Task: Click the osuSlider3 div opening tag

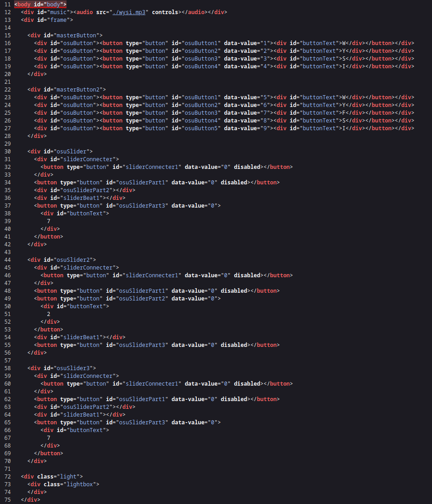Action: coord(62,368)
